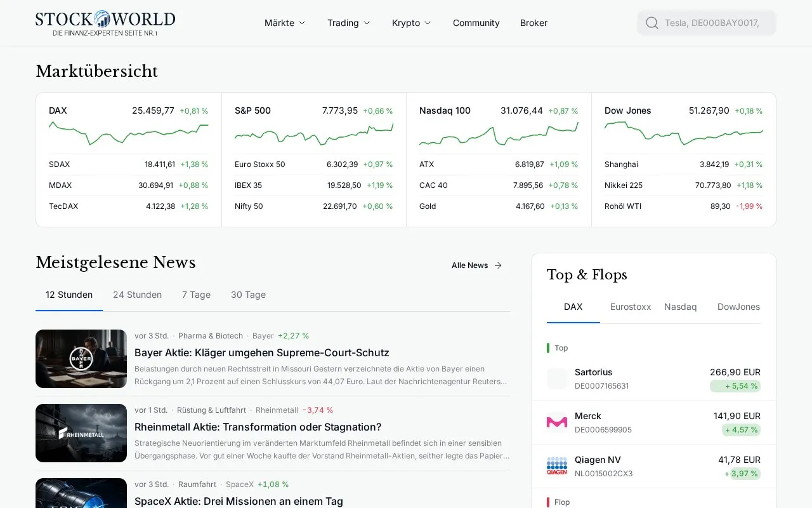Image resolution: width=812 pixels, height=508 pixels.
Task: Open Bayer Aktie article headline
Action: coord(262,352)
